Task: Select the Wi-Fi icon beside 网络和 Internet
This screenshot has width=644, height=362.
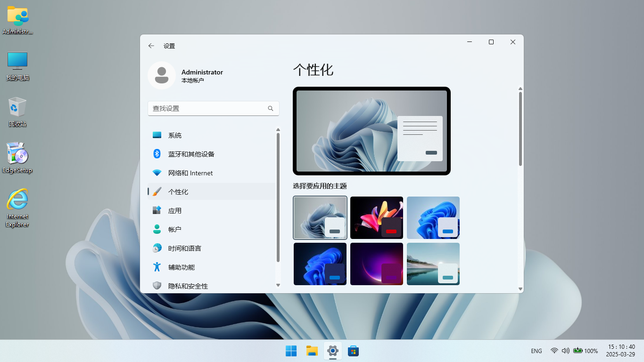Action: pyautogui.click(x=157, y=173)
